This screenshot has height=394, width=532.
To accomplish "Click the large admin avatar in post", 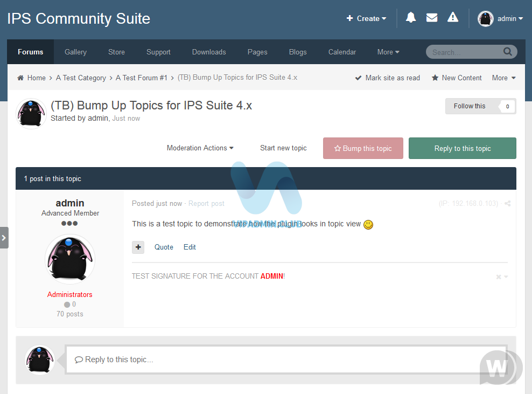I will click(70, 259).
